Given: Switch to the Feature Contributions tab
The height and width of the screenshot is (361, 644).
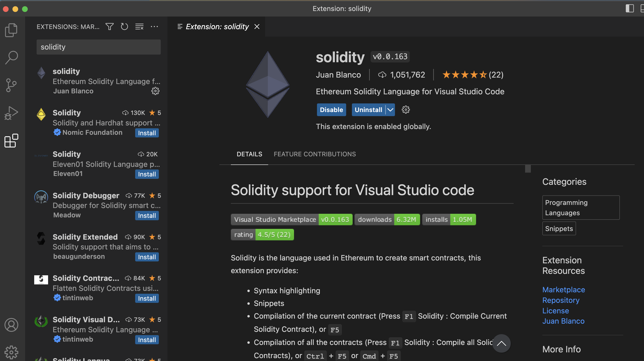Looking at the screenshot, I should click(315, 154).
